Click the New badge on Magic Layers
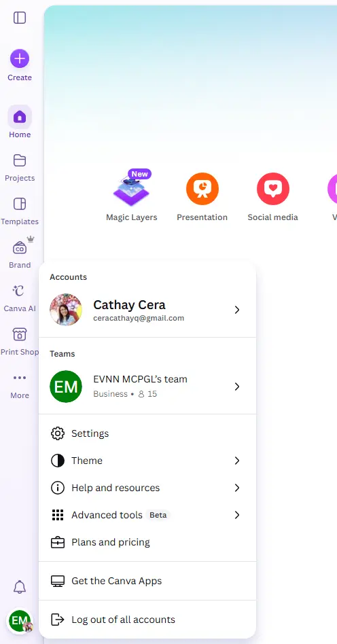337x644 pixels. pyautogui.click(x=140, y=174)
